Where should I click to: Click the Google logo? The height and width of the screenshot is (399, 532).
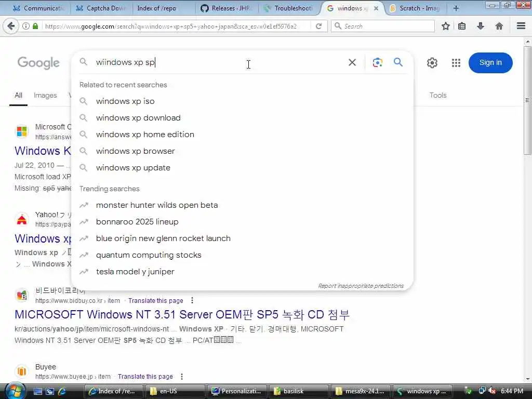point(38,63)
